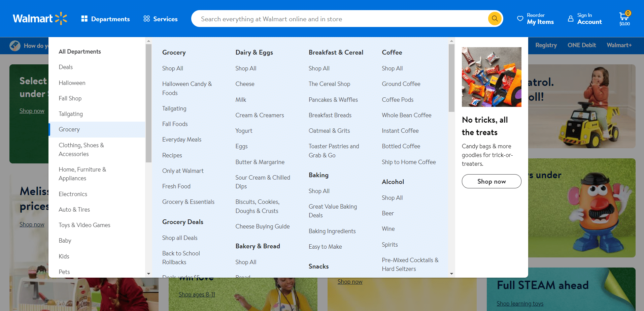644x311 pixels.
Task: Open Ship to Home Coffee link
Action: [409, 162]
